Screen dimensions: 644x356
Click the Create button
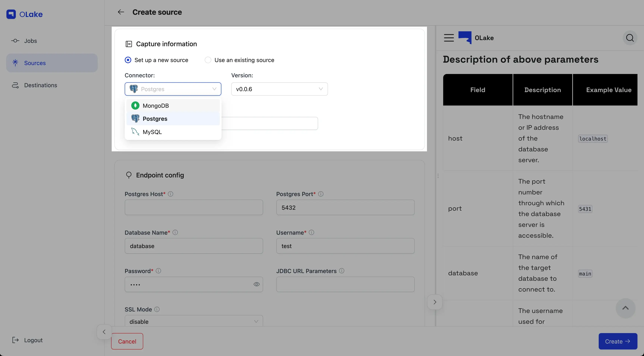[618, 341]
